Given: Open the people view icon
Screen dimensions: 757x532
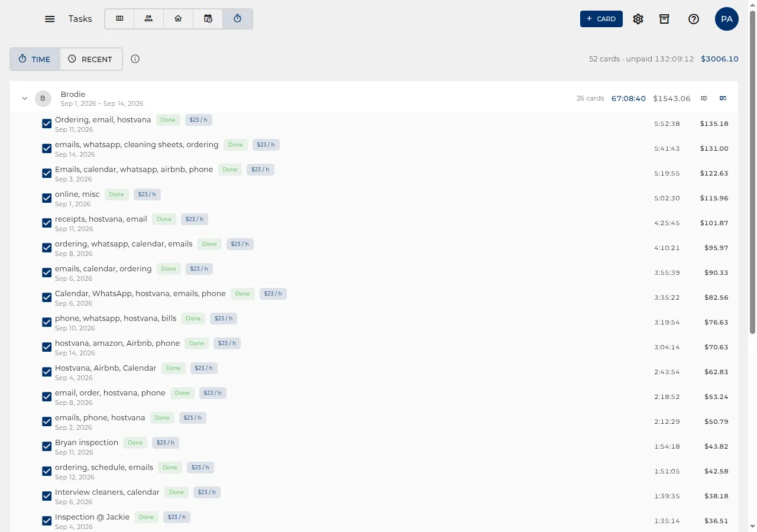Looking at the screenshot, I should 149,19.
